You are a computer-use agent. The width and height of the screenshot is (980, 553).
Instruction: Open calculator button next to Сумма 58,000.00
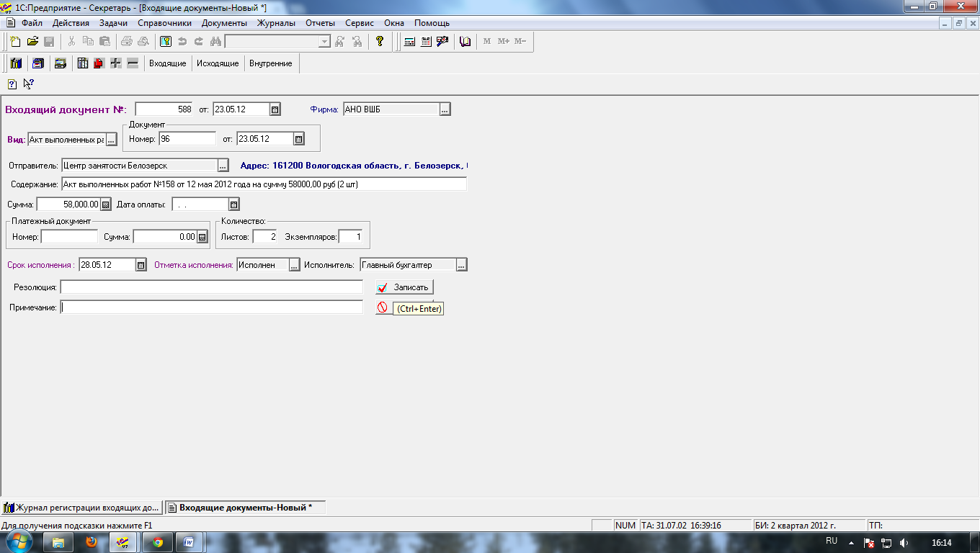(105, 204)
